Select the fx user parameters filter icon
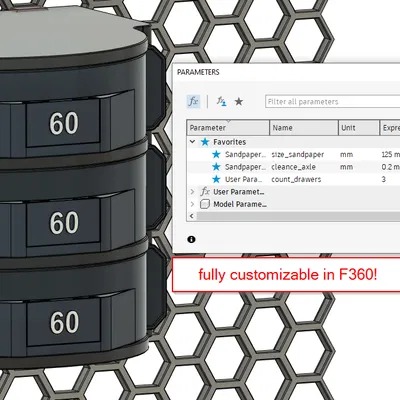 (x=221, y=101)
